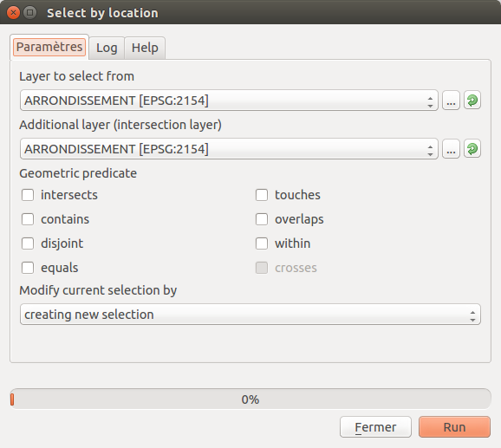Click the Run button

tap(454, 427)
